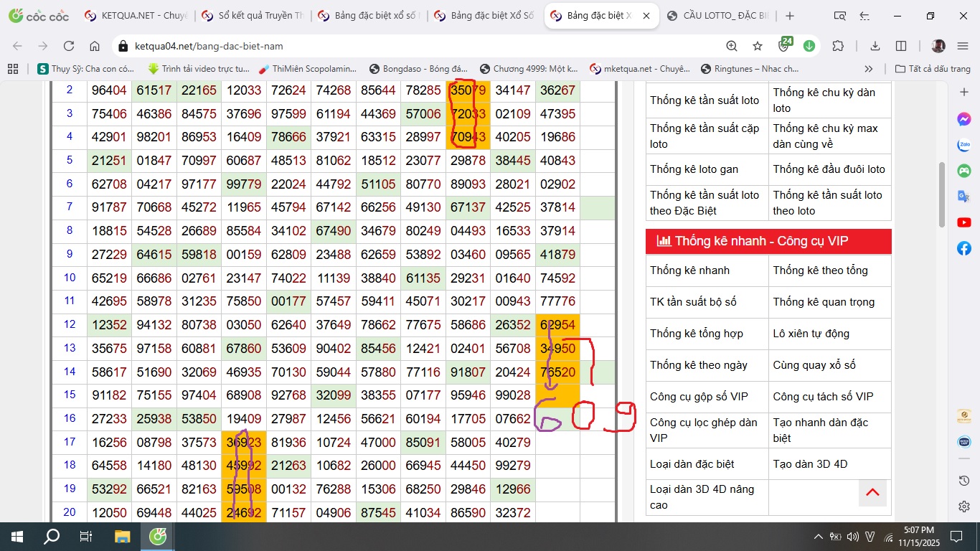Show hidden system tray icons
The width and height of the screenshot is (980, 551).
tap(818, 537)
